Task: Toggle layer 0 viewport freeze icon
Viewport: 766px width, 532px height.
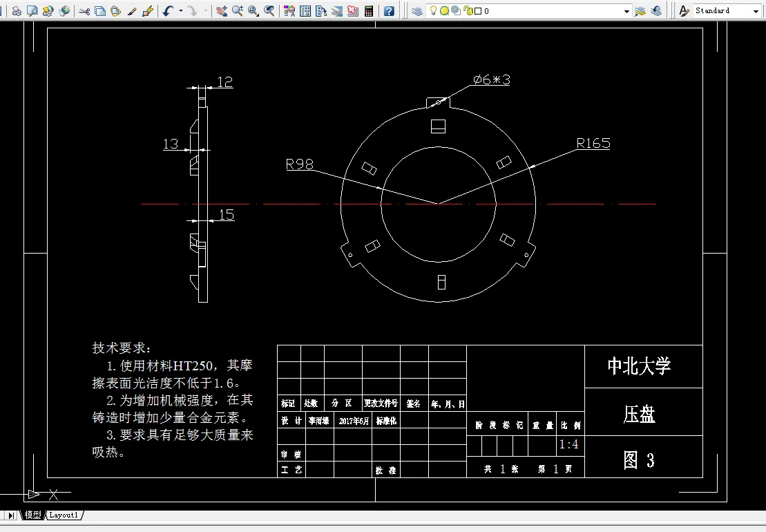Action: pyautogui.click(x=456, y=11)
